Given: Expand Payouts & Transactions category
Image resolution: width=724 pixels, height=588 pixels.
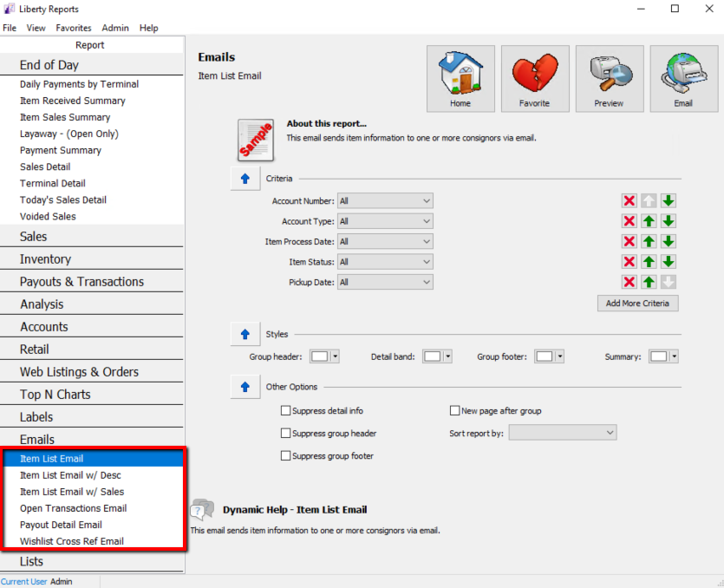Looking at the screenshot, I should pyautogui.click(x=92, y=282).
